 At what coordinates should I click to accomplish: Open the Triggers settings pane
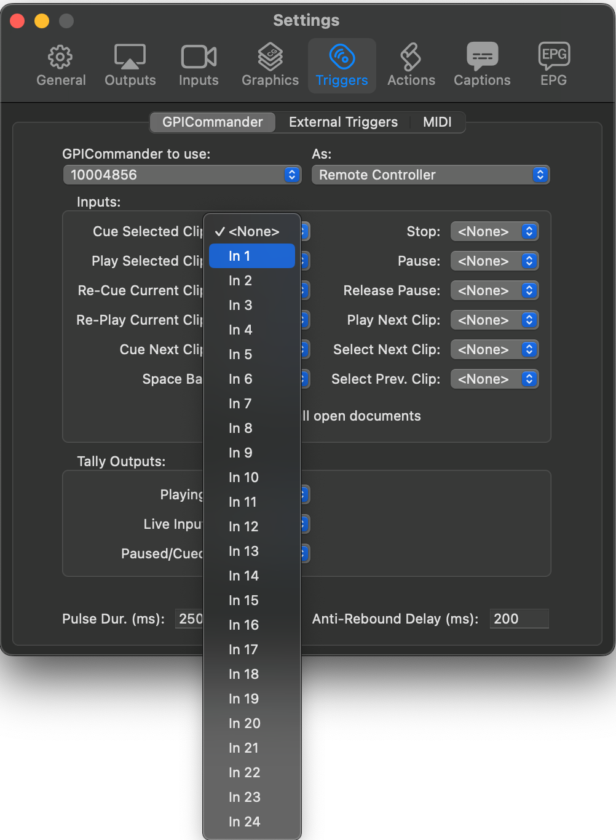(342, 66)
